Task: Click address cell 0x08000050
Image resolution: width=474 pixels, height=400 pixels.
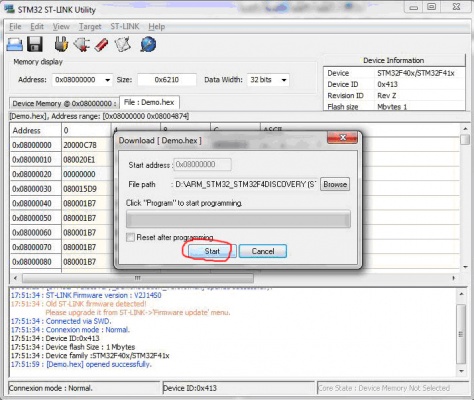Action: point(36,218)
